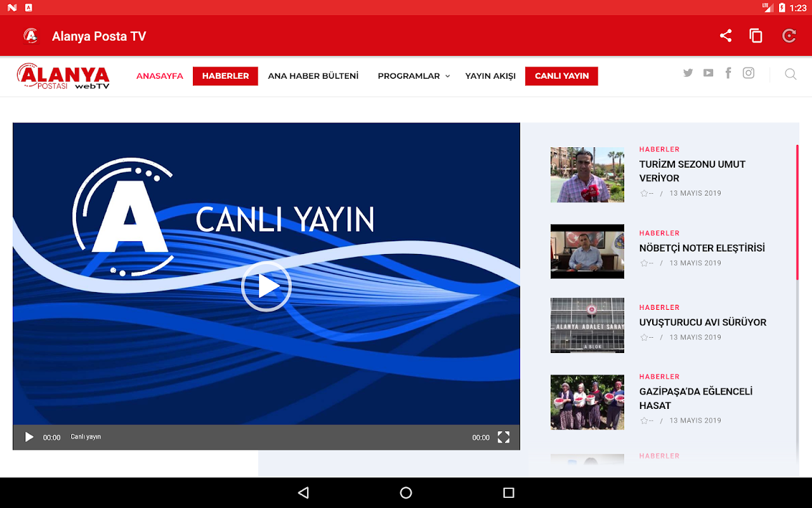Open the CANLI YAYIN menu button
Viewport: 812px width, 508px height.
[x=561, y=76]
